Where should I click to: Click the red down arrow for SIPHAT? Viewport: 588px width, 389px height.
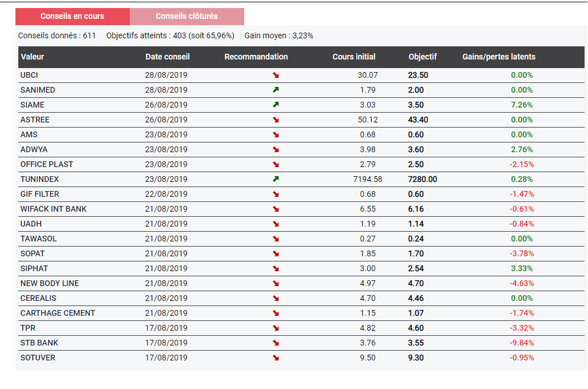[x=276, y=269]
